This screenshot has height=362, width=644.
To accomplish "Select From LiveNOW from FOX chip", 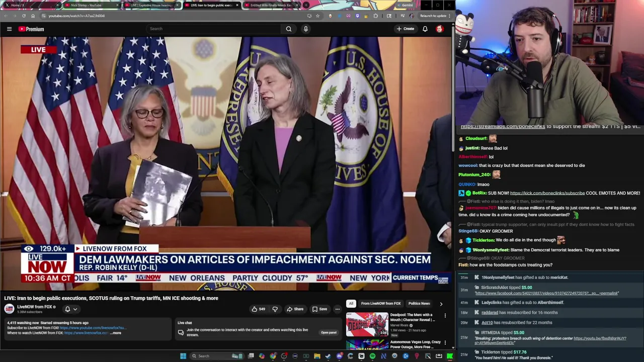I will pyautogui.click(x=381, y=303).
